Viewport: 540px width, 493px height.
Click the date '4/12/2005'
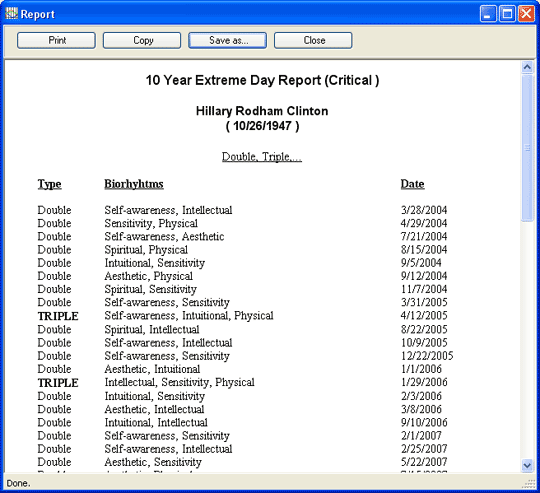pyautogui.click(x=424, y=315)
